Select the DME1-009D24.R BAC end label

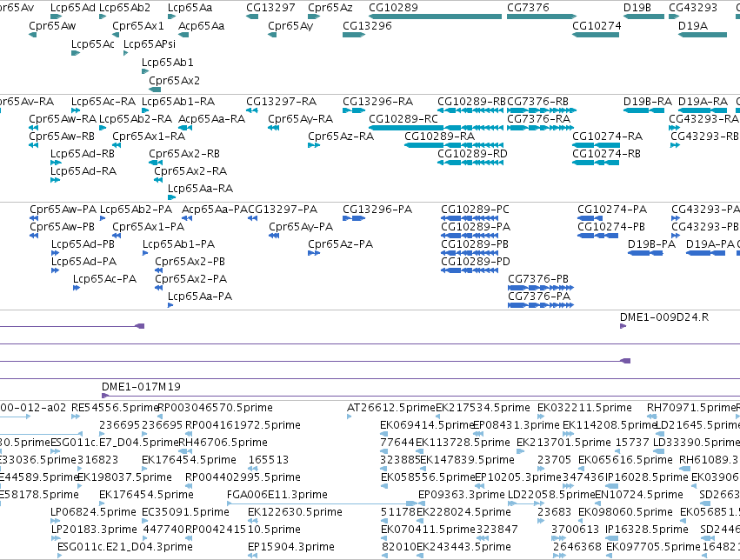coord(664,317)
